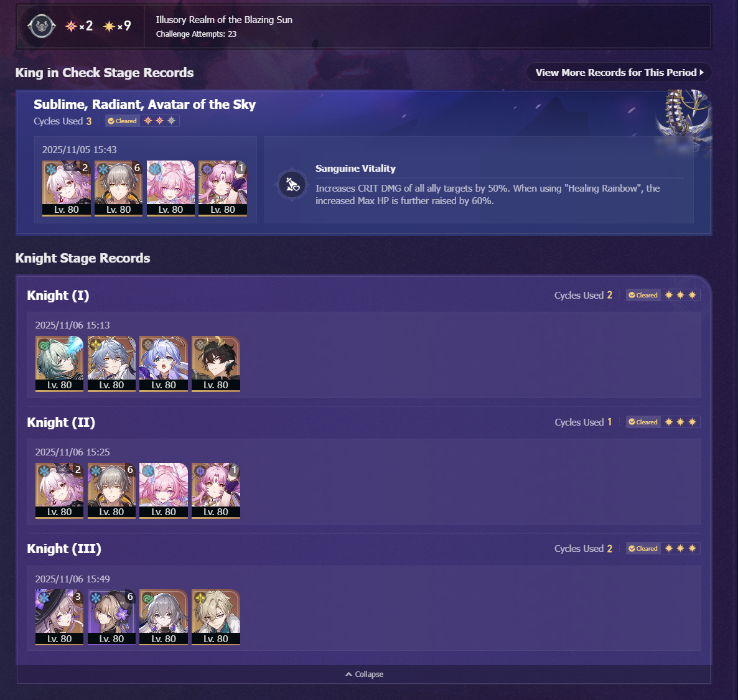Click the arrow beside View More Records

[x=701, y=73]
